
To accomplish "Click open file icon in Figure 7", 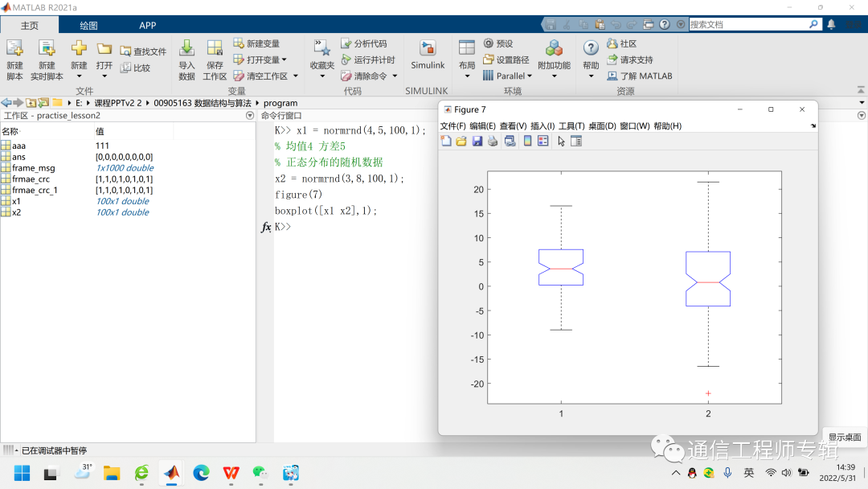I will pyautogui.click(x=461, y=142).
